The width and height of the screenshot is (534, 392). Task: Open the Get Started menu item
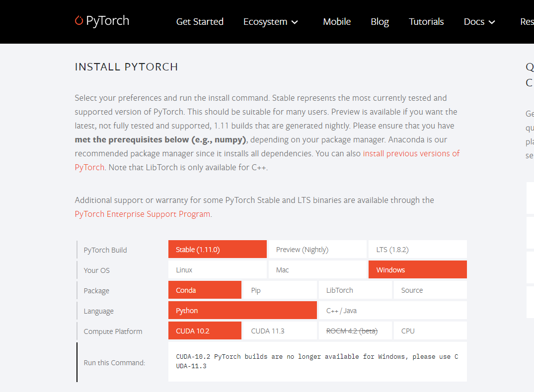(200, 21)
